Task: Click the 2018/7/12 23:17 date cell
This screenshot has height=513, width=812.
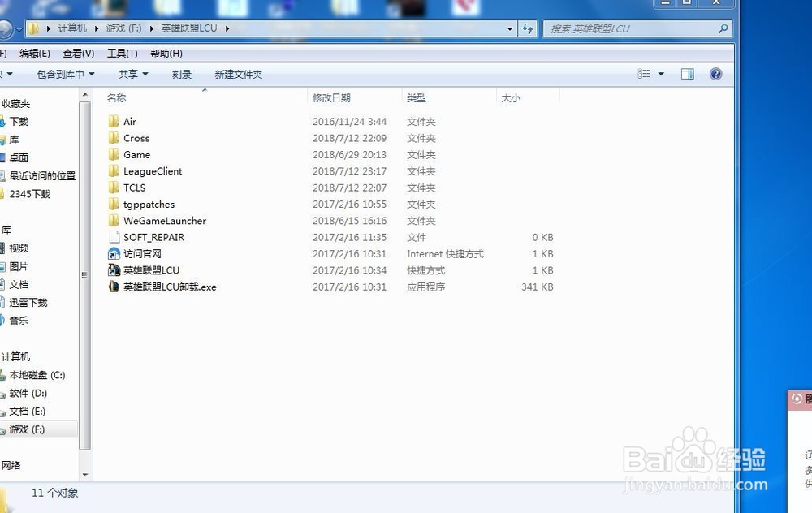Action: pos(349,171)
